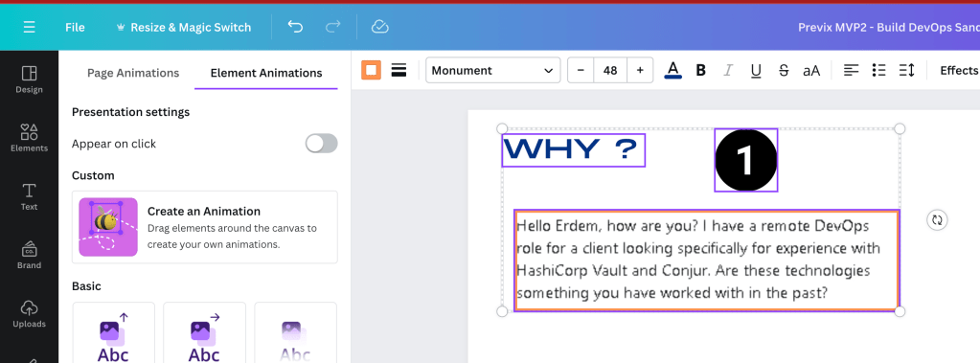Open line spacing options
This screenshot has height=363, width=980.
click(906, 70)
